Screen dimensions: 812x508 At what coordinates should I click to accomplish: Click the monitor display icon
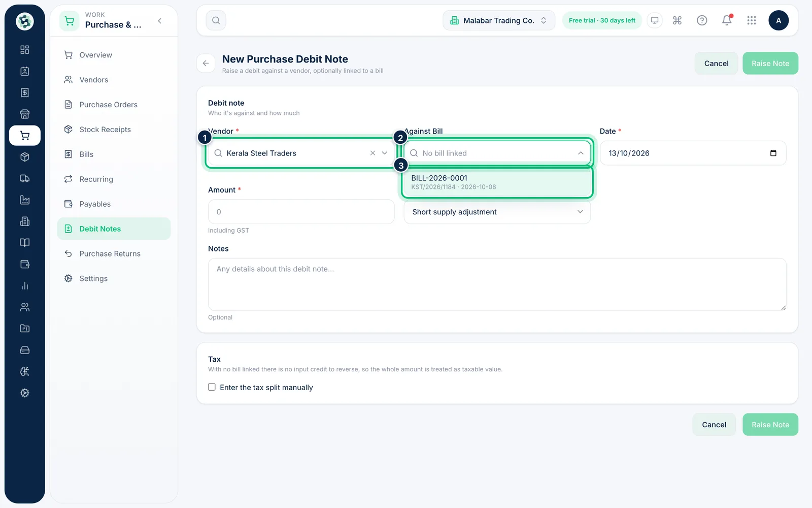pos(655,20)
